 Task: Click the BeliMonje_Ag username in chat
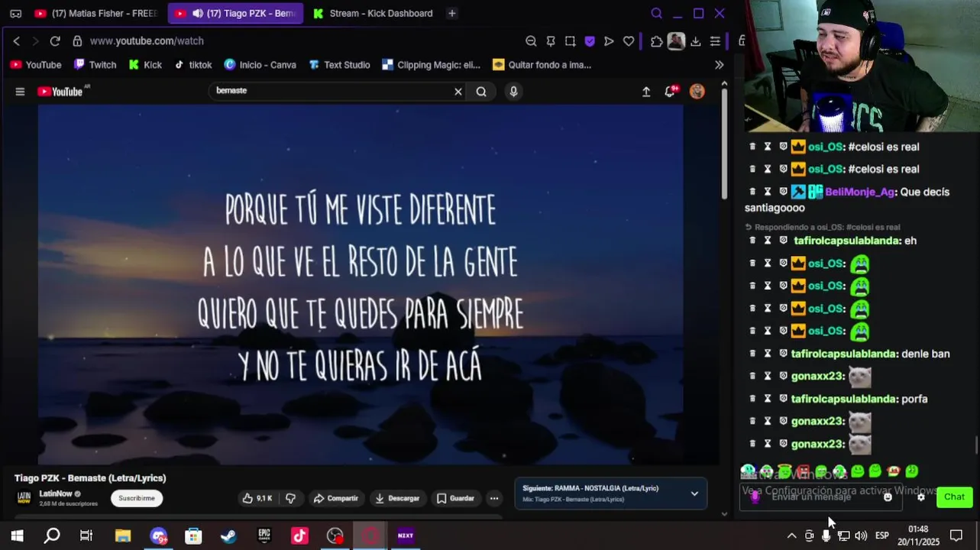click(x=859, y=192)
